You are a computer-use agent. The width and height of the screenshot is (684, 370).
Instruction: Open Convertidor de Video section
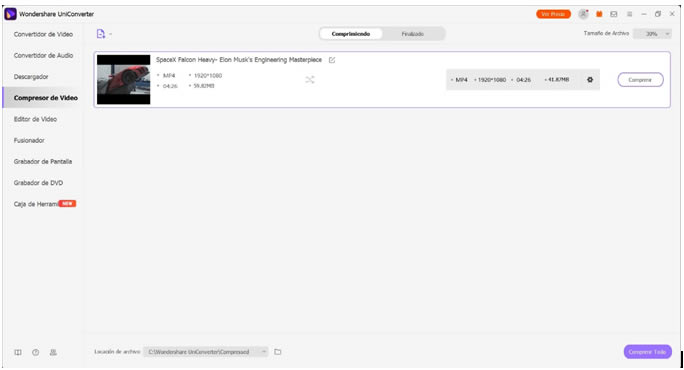click(x=43, y=34)
